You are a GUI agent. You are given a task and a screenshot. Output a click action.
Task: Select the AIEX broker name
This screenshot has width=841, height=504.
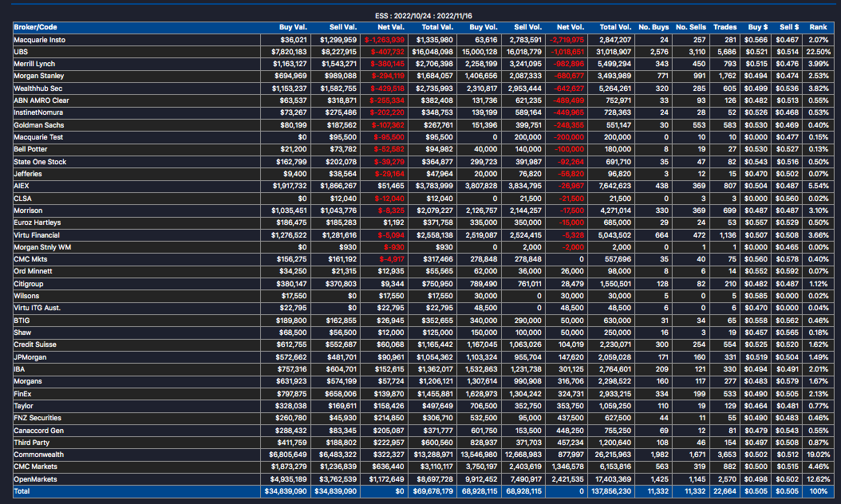22,186
